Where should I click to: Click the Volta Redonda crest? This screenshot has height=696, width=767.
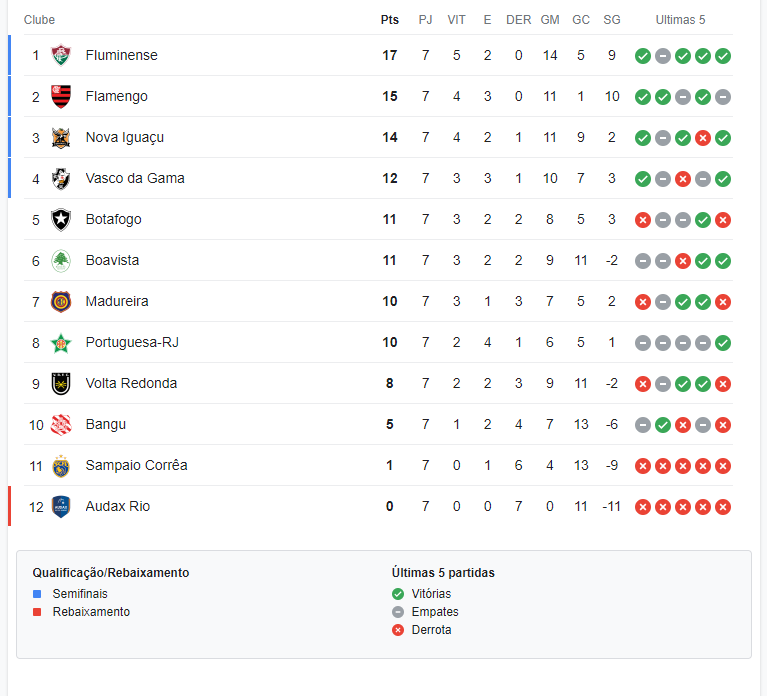coord(61,383)
